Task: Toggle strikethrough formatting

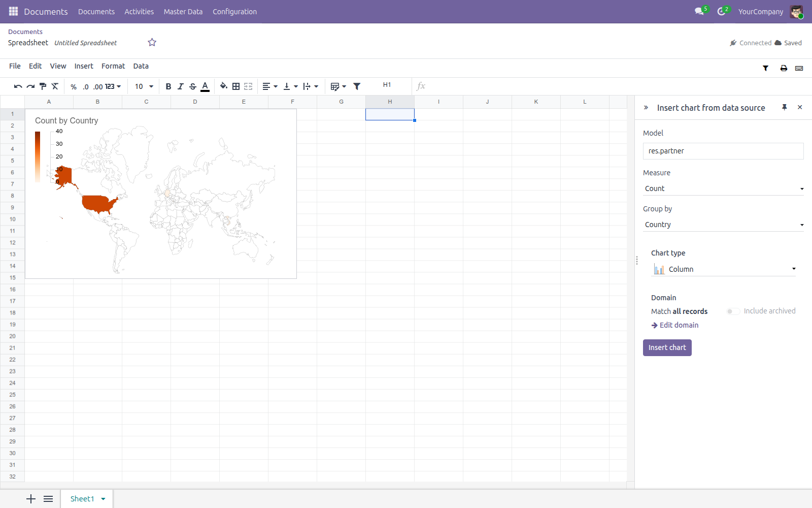Action: point(193,86)
